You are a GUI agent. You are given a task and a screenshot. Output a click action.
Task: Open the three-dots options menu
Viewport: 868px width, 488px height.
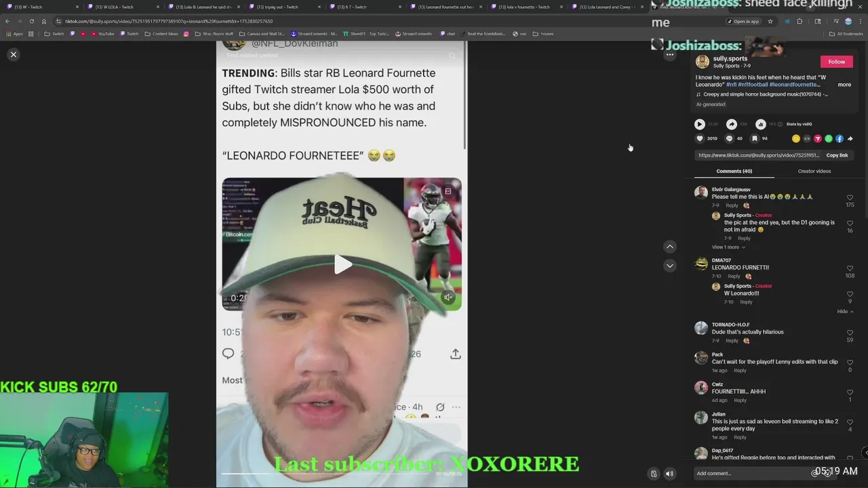(669, 55)
